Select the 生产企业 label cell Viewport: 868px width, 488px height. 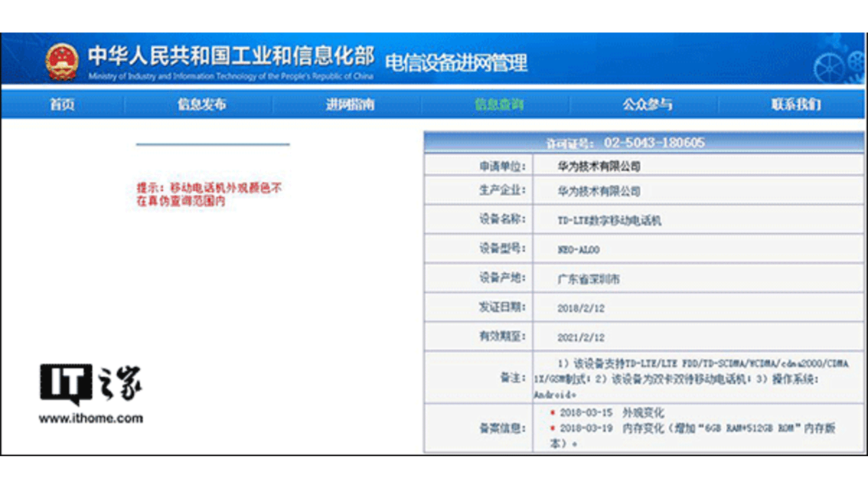(479, 191)
